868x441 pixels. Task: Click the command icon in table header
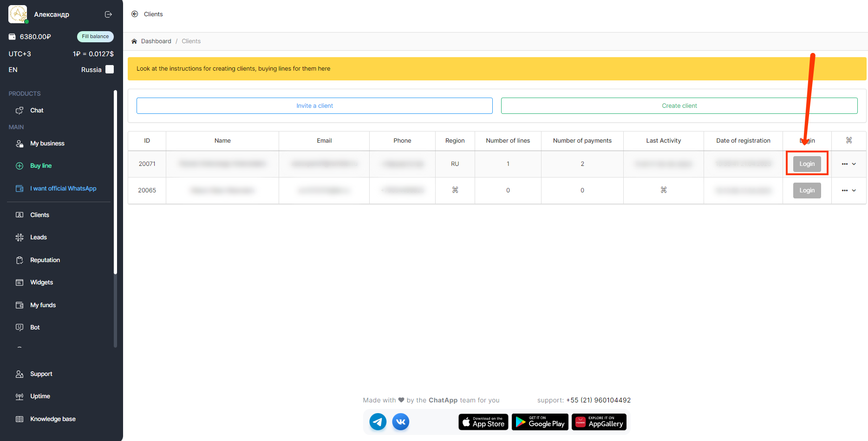coord(848,140)
